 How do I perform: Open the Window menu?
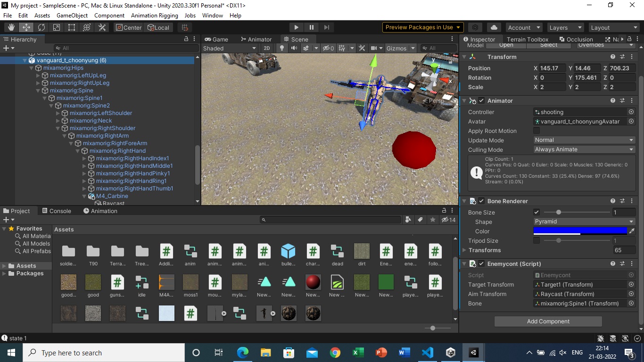[213, 16]
